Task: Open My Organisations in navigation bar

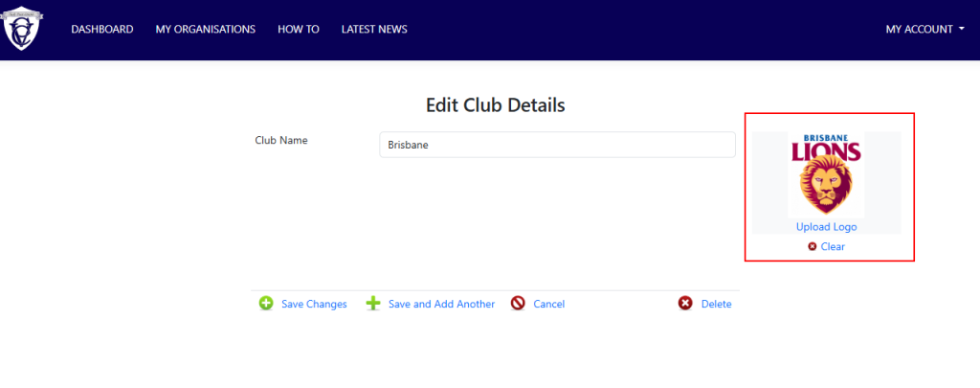Action: tap(206, 30)
